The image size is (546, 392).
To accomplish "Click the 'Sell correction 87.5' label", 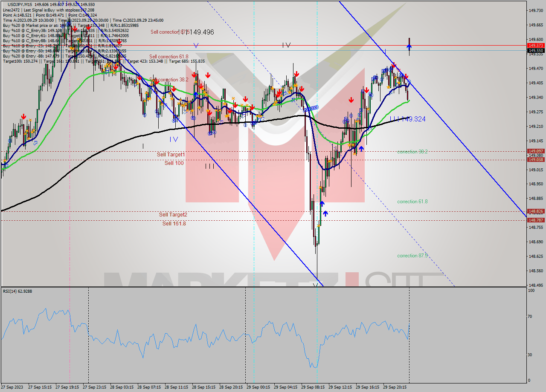I will pyautogui.click(x=169, y=32).
